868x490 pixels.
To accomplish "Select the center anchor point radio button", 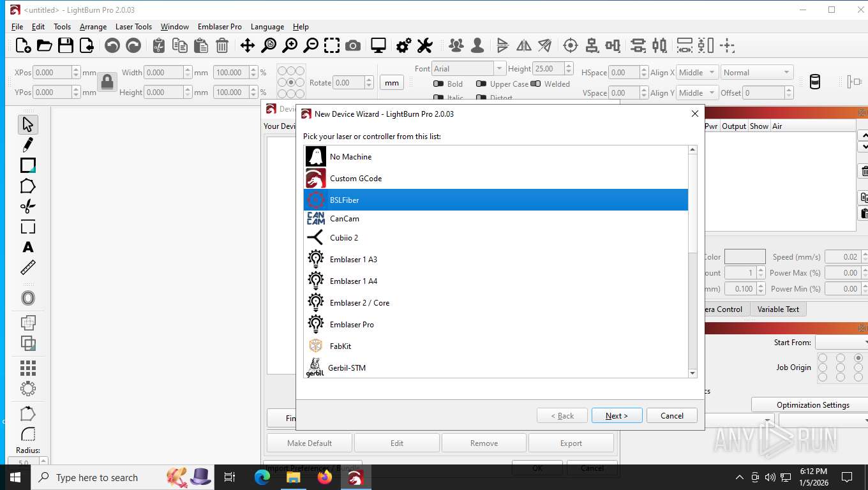I will click(x=291, y=82).
